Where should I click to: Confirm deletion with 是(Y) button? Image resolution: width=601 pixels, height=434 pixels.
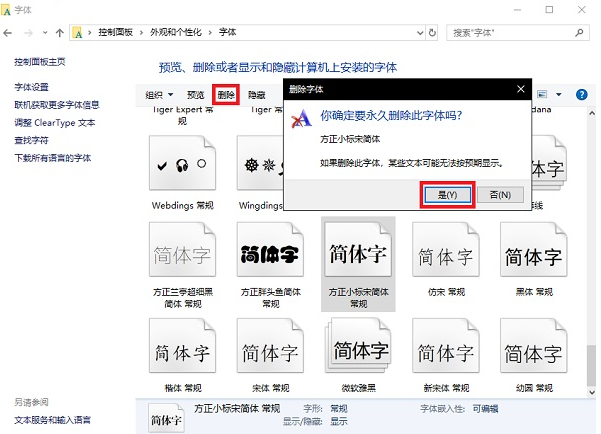[x=447, y=195]
